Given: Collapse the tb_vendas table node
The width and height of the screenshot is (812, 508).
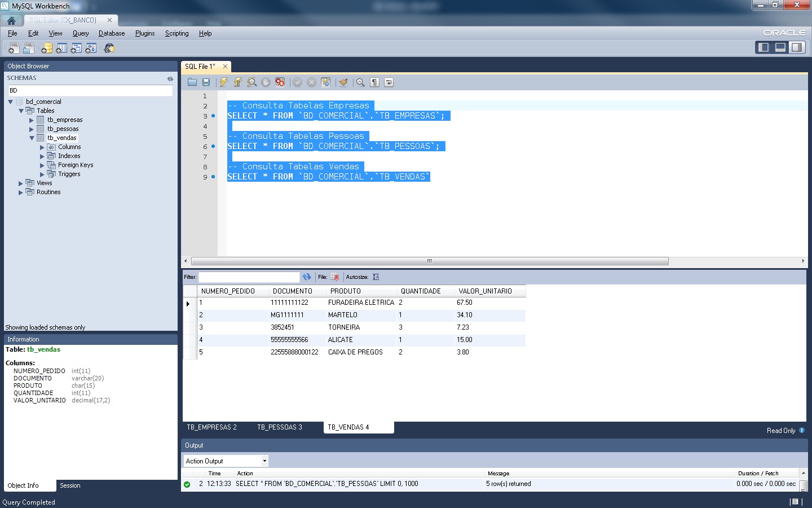Looking at the screenshot, I should coord(32,137).
